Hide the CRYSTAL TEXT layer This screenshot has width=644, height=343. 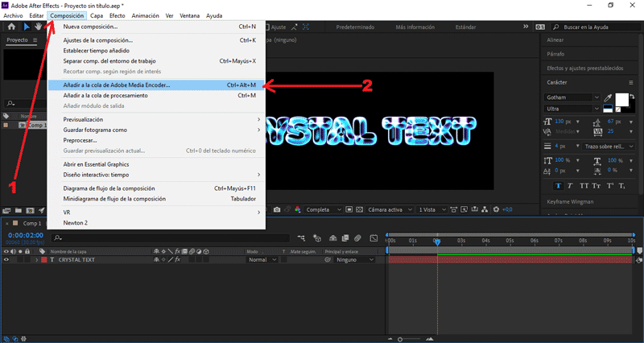coord(6,259)
